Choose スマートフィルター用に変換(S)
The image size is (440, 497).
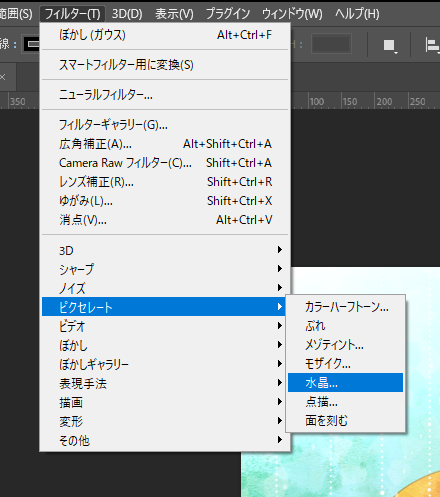165,65
